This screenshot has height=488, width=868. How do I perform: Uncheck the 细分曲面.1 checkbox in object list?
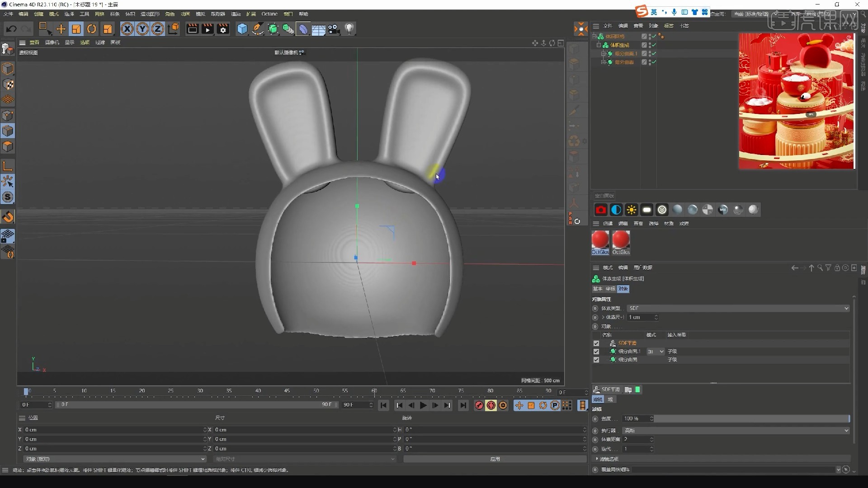click(x=596, y=352)
